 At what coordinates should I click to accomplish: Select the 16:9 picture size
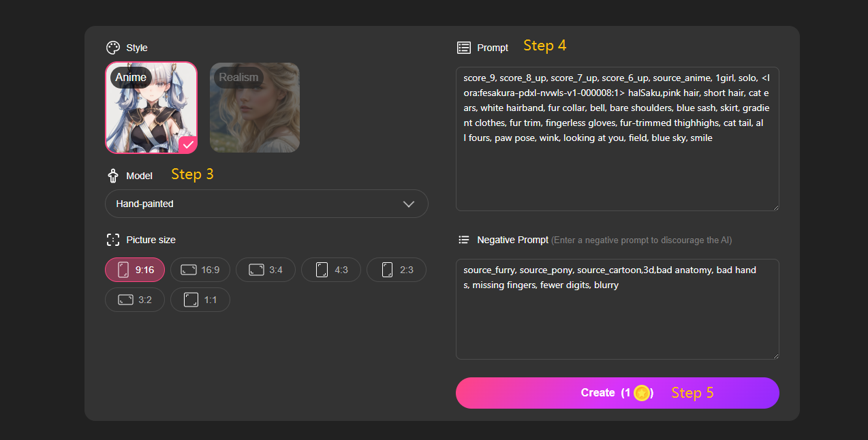(200, 270)
